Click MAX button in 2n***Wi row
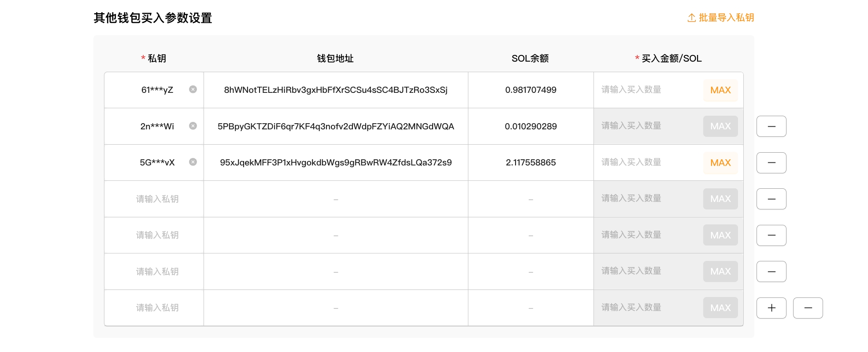This screenshot has height=352, width=868. (720, 126)
